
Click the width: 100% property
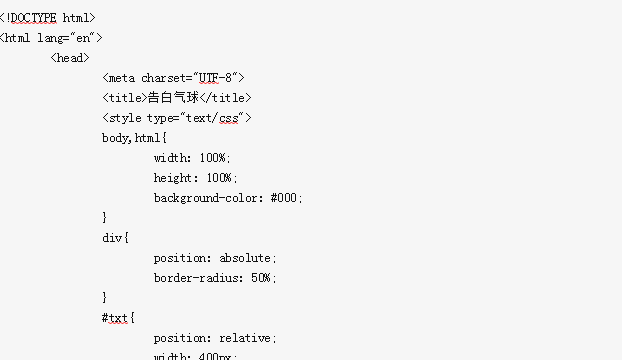tap(192, 158)
